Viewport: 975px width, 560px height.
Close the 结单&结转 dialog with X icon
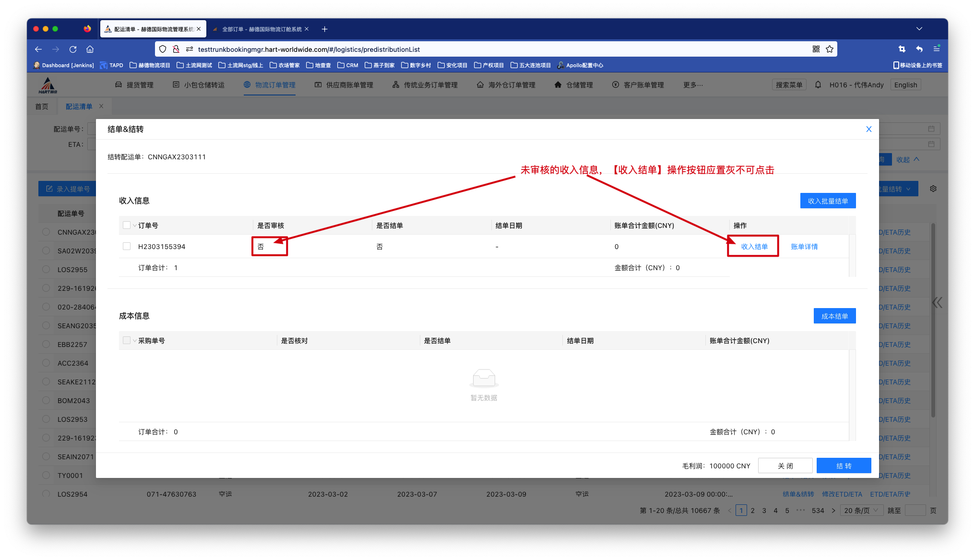point(868,129)
